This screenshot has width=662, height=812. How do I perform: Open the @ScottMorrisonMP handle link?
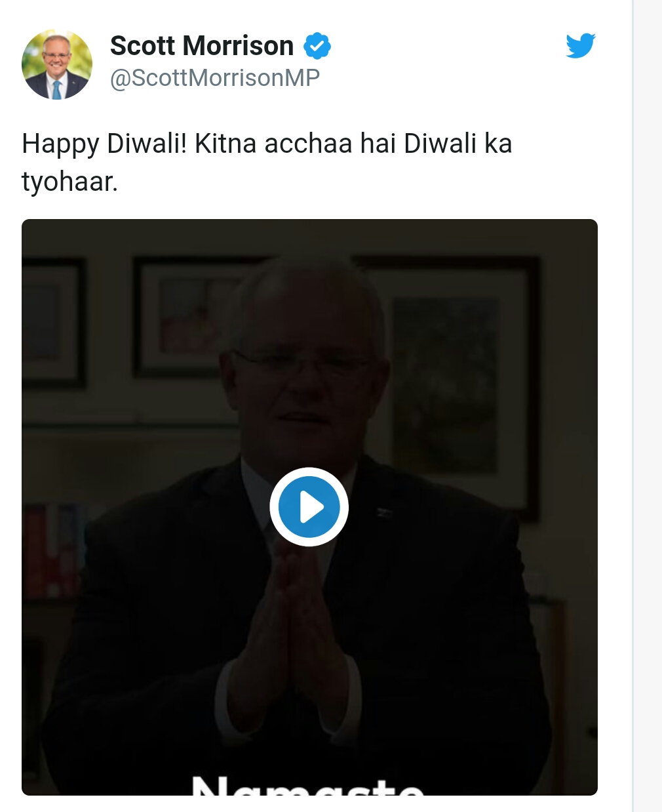pyautogui.click(x=214, y=78)
